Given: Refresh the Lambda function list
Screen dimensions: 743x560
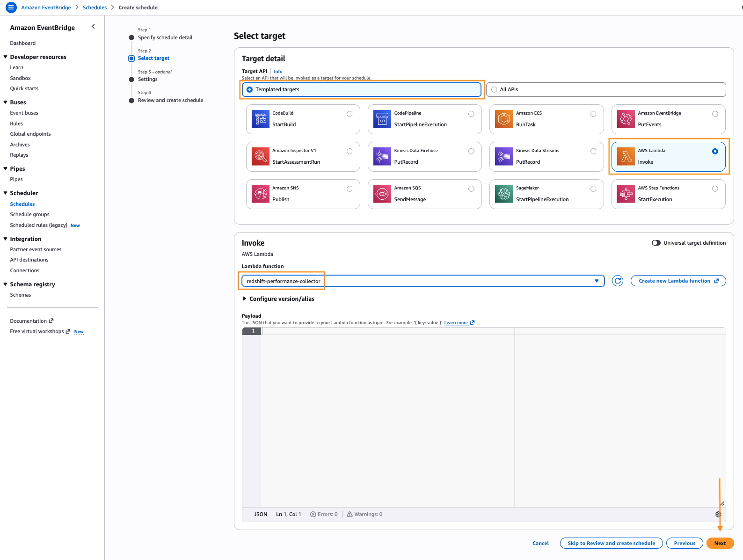Looking at the screenshot, I should (618, 281).
